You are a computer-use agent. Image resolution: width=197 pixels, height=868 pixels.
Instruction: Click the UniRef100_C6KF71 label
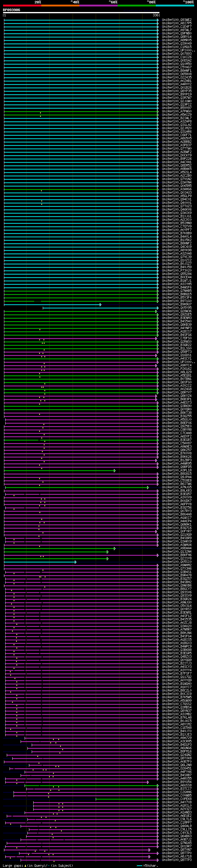[177, 135]
